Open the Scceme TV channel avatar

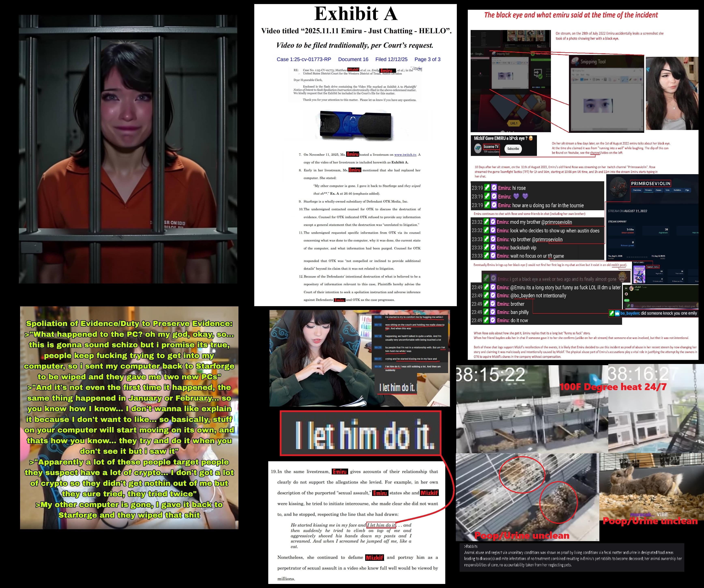click(x=478, y=148)
